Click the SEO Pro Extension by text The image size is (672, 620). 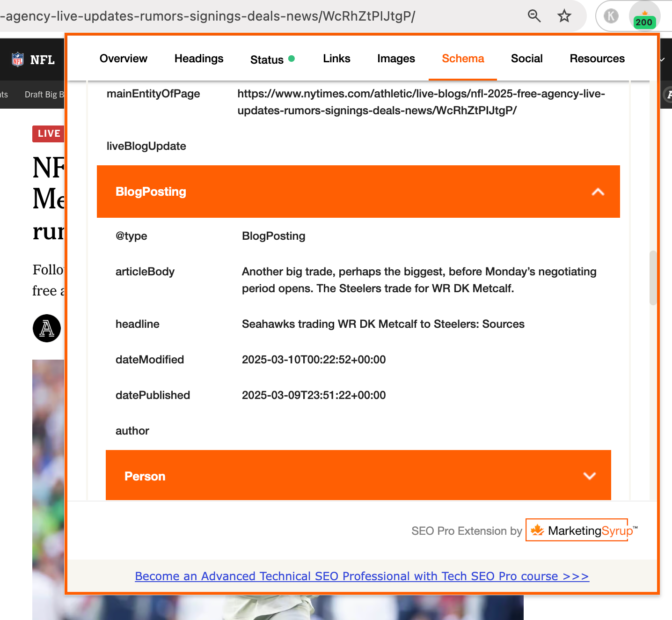tap(467, 531)
